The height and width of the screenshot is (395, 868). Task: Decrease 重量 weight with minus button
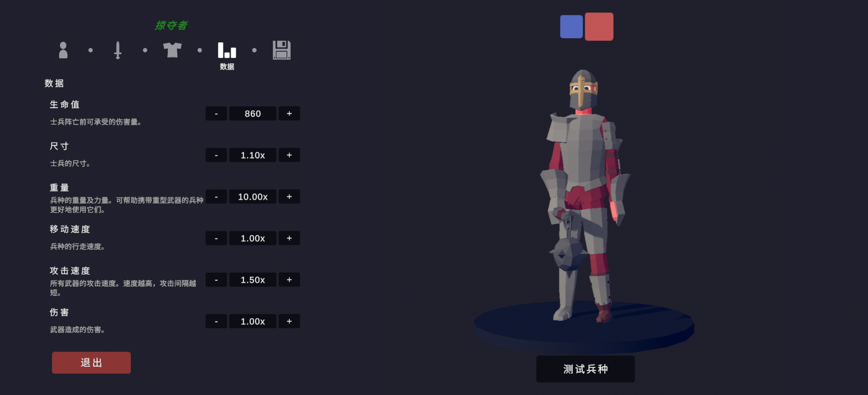click(216, 197)
